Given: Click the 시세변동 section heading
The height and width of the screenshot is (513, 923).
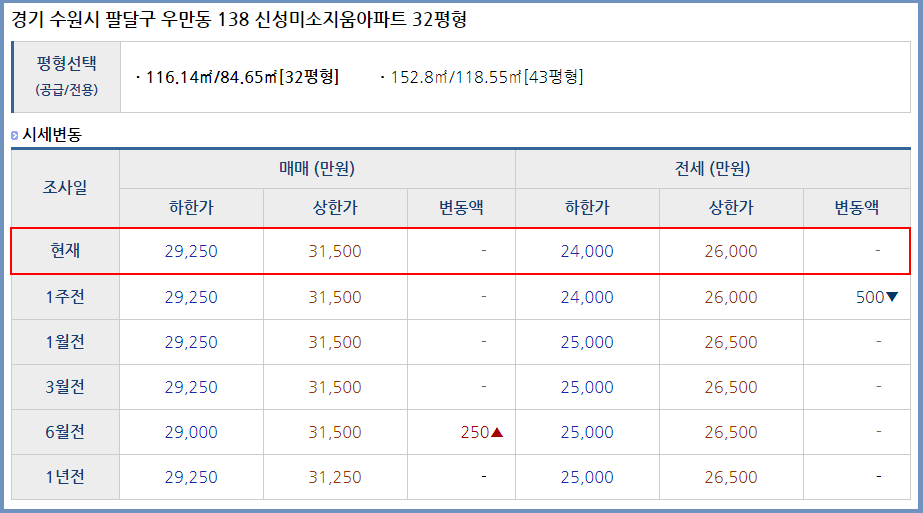Looking at the screenshot, I should tap(52, 135).
